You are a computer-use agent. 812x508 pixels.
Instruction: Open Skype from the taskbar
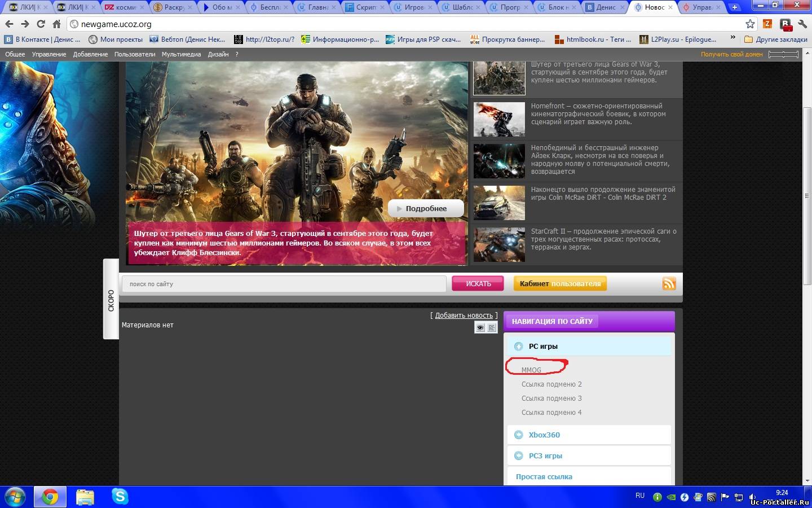click(x=120, y=497)
